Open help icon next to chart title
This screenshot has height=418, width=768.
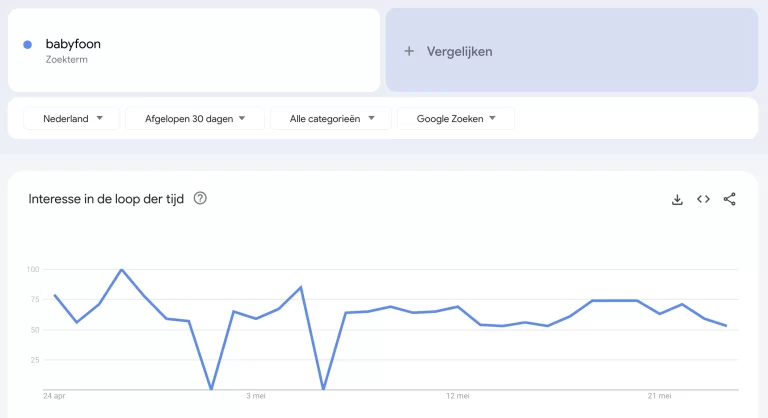coord(200,198)
